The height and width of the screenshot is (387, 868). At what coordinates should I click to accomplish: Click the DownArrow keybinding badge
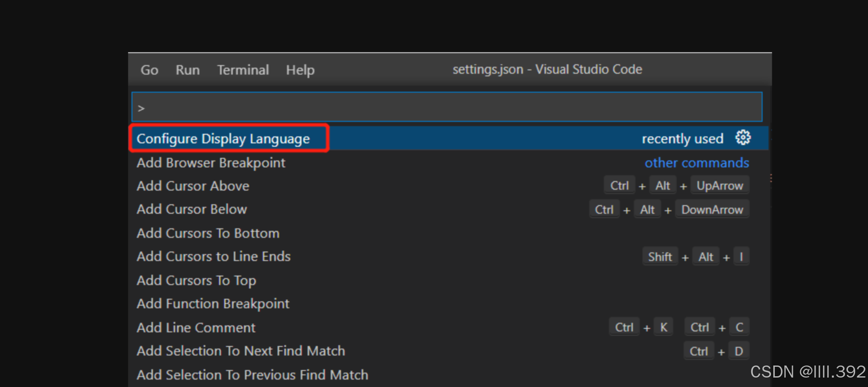(712, 210)
